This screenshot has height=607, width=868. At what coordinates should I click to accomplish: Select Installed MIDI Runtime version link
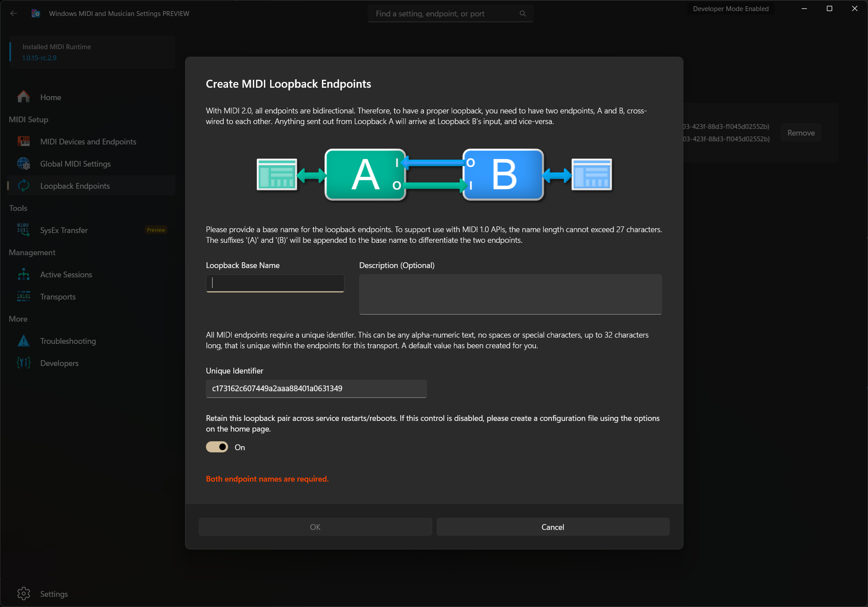[x=39, y=58]
